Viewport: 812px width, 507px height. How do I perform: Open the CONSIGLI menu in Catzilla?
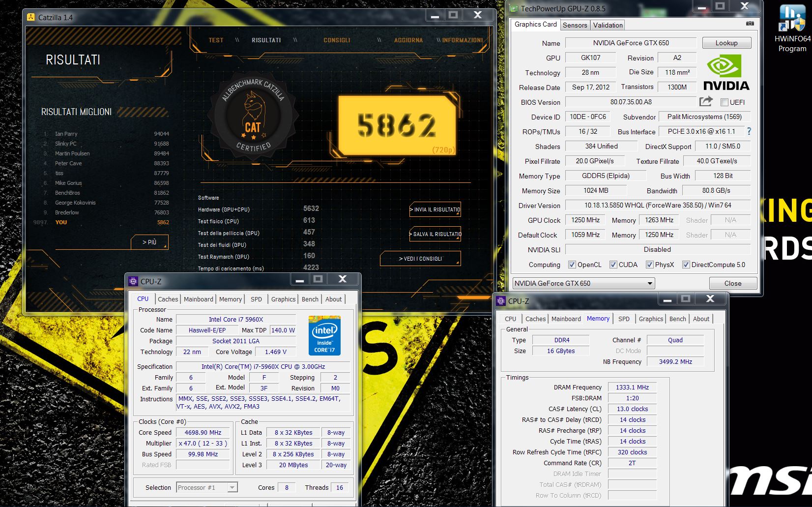(337, 40)
